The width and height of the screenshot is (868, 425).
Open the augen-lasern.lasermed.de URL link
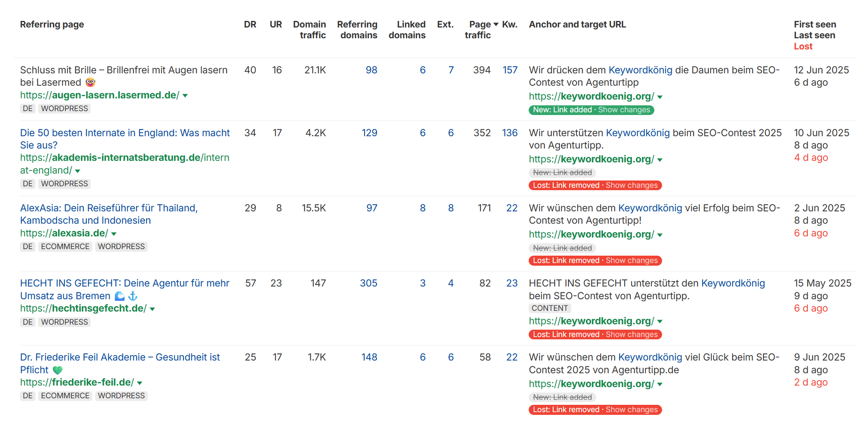click(x=100, y=95)
